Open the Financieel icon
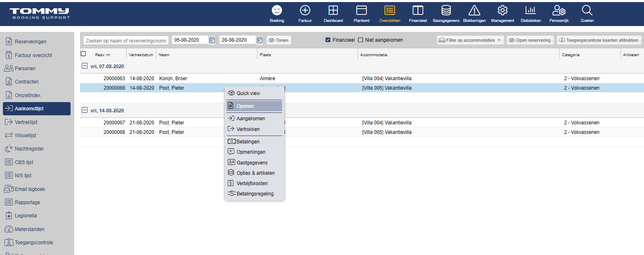The height and width of the screenshot is (255, 644). tap(418, 10)
